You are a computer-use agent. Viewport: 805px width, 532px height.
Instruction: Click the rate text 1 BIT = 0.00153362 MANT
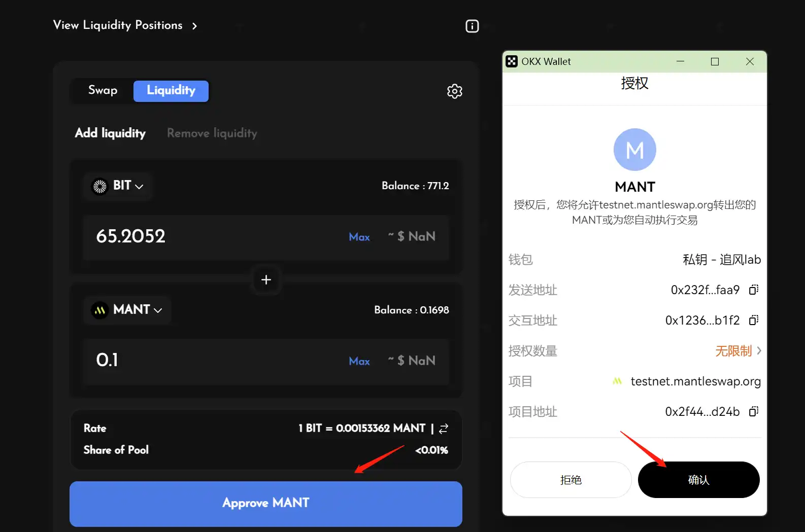(362, 429)
